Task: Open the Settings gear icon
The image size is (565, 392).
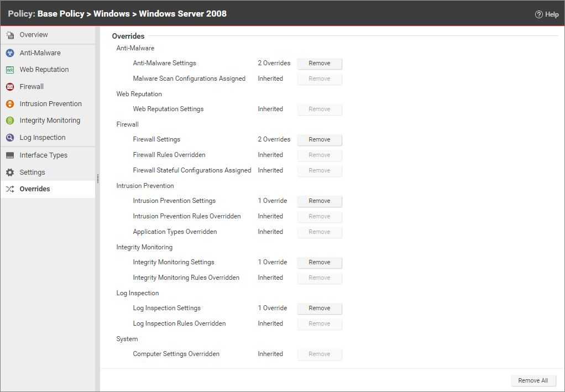Action: [10, 173]
